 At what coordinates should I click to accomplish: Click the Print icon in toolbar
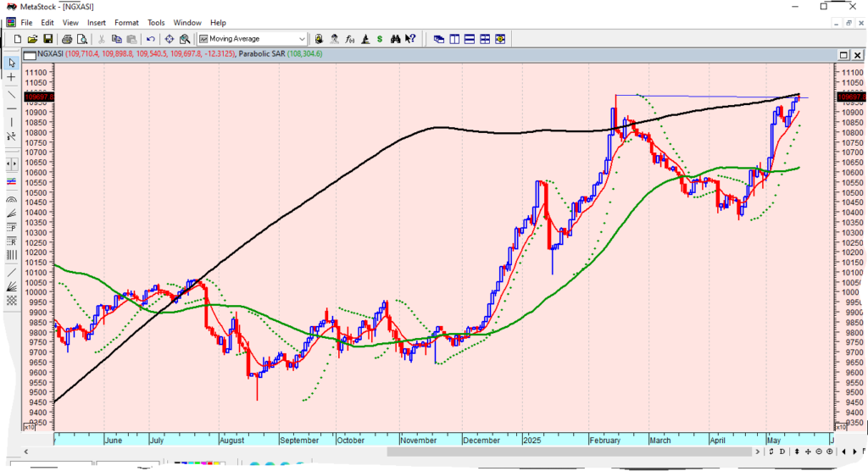click(x=65, y=39)
